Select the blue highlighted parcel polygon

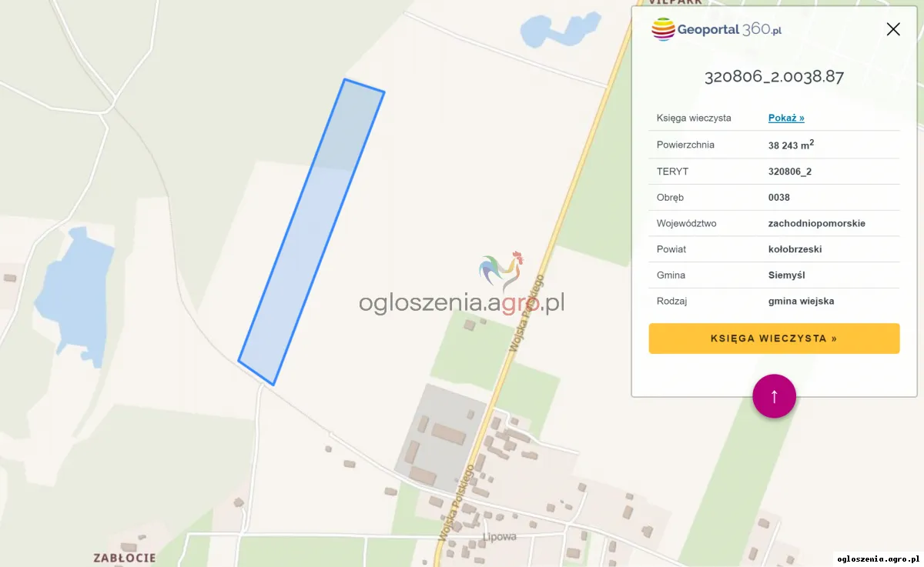pos(311,231)
